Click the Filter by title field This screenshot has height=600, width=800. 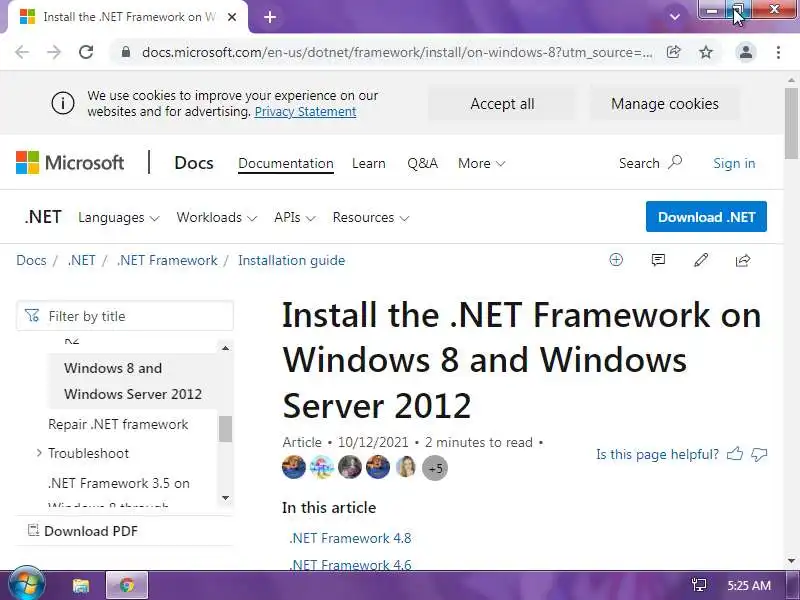(x=125, y=316)
